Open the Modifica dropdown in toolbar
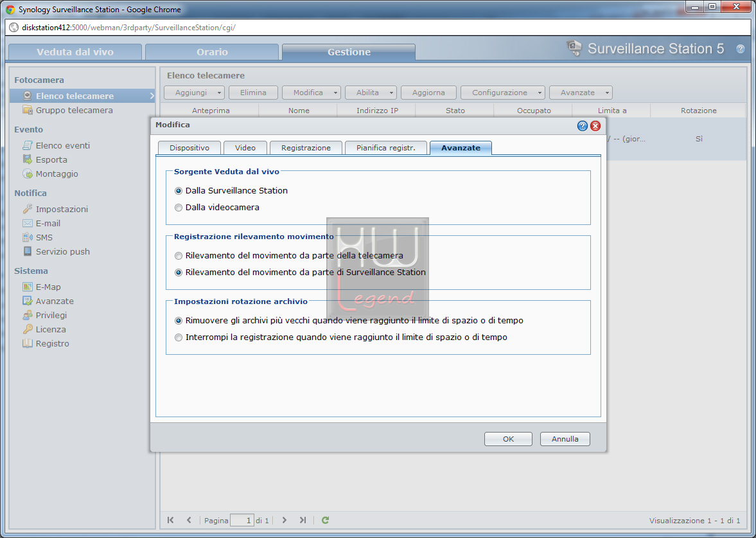Screen dimensions: 756x538 pos(312,93)
